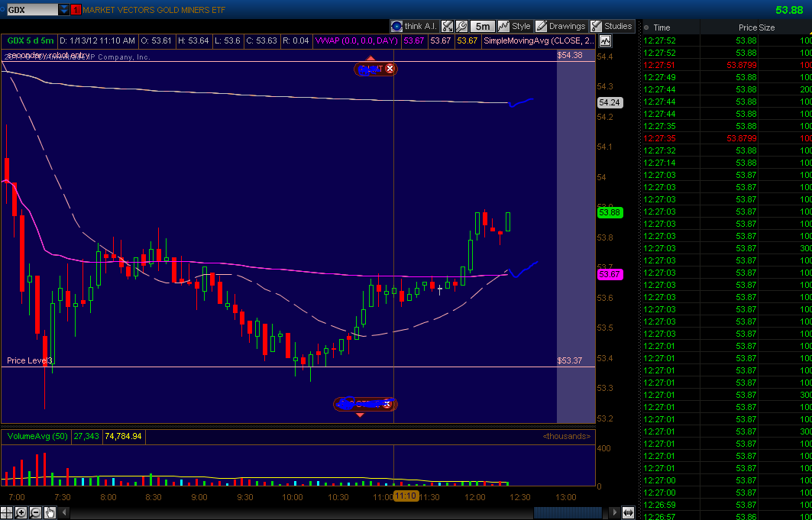Open the 5m timeframe selector
This screenshot has width=812, height=520.
click(482, 27)
